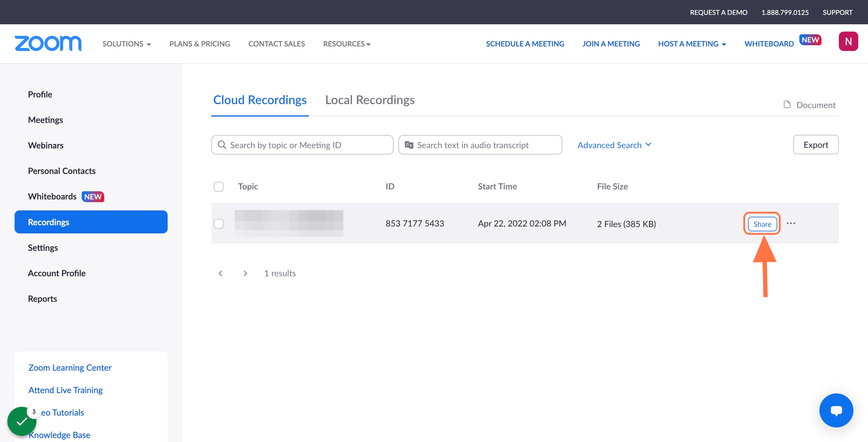Click the Export button
This screenshot has height=442, width=868.
click(816, 145)
